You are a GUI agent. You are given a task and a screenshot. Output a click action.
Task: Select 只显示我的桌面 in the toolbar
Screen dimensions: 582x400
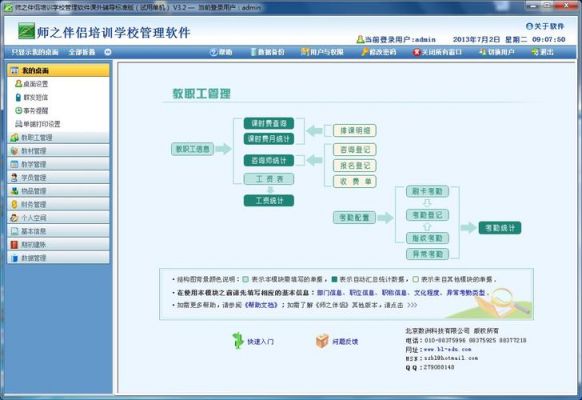tap(35, 52)
